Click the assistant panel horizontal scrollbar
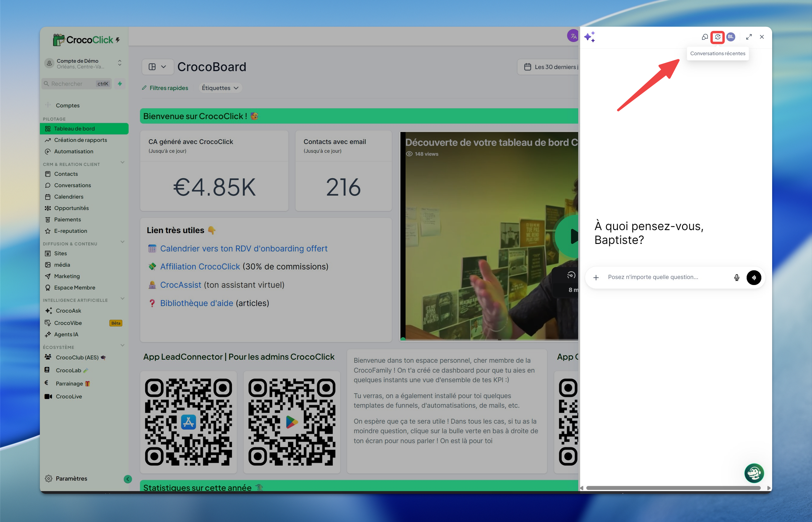 click(x=673, y=488)
